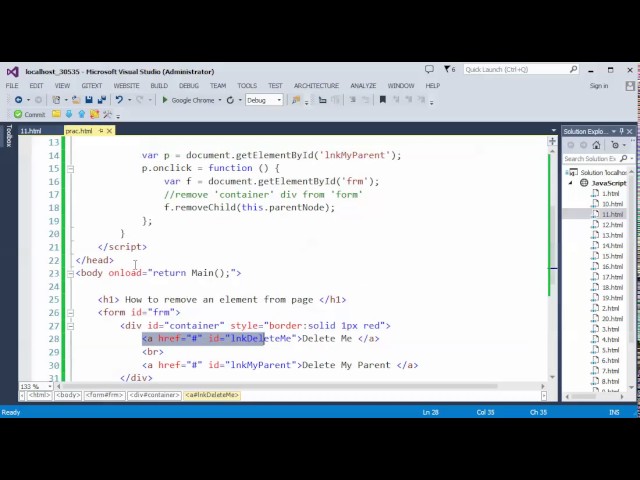This screenshot has width=640, height=480.
Task: Start debugging with the green play icon
Action: (x=165, y=100)
